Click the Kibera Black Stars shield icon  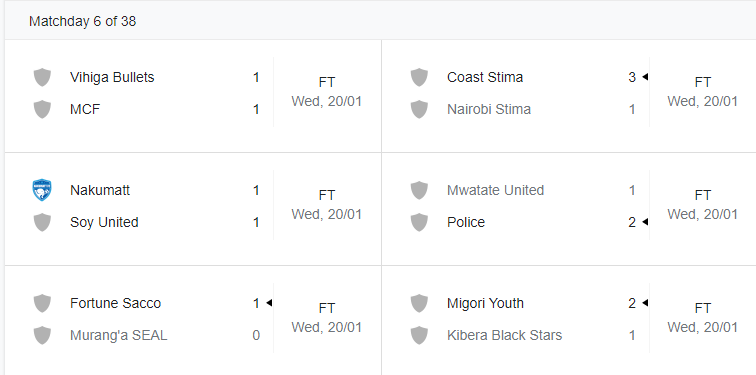419,335
